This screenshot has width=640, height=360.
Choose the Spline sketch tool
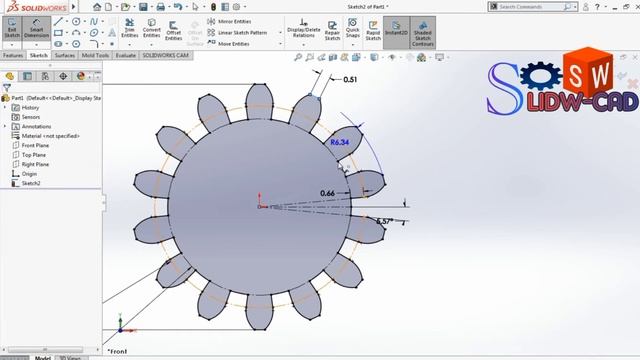tap(94, 22)
